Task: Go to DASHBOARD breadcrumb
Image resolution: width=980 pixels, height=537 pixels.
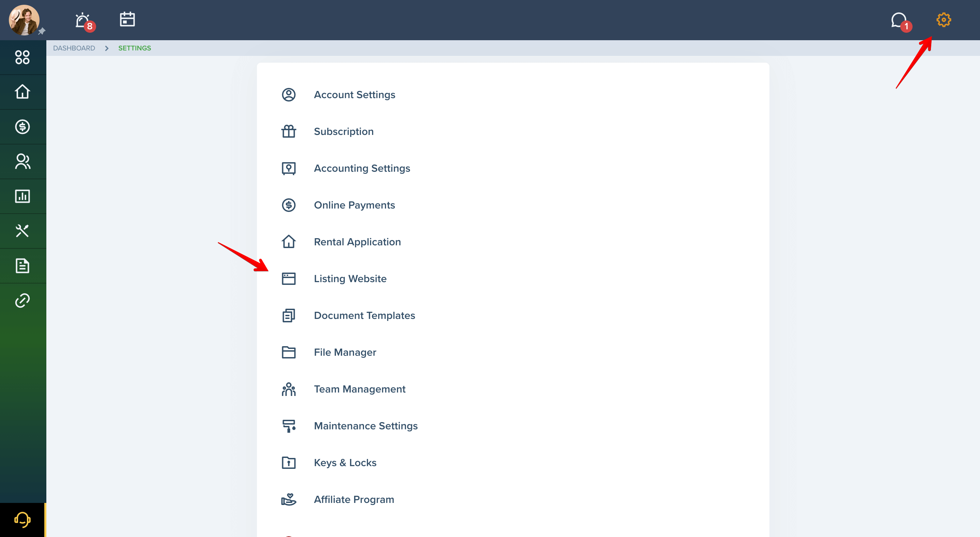Action: (x=74, y=48)
